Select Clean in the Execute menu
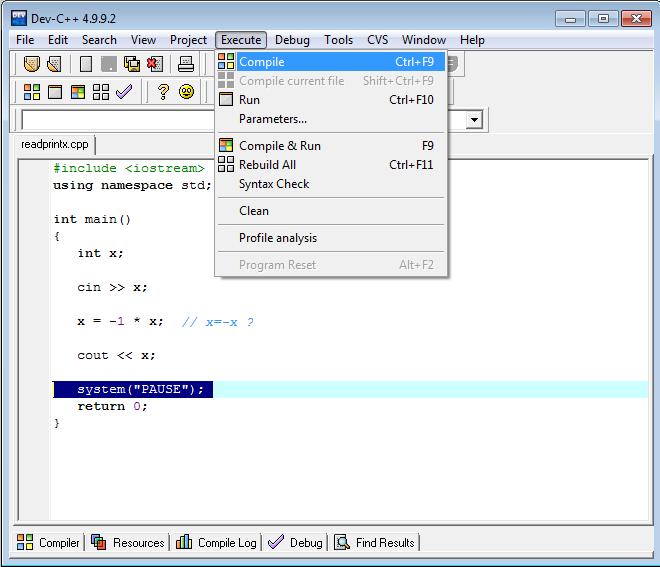Image resolution: width=660 pixels, height=567 pixels. coord(331,210)
